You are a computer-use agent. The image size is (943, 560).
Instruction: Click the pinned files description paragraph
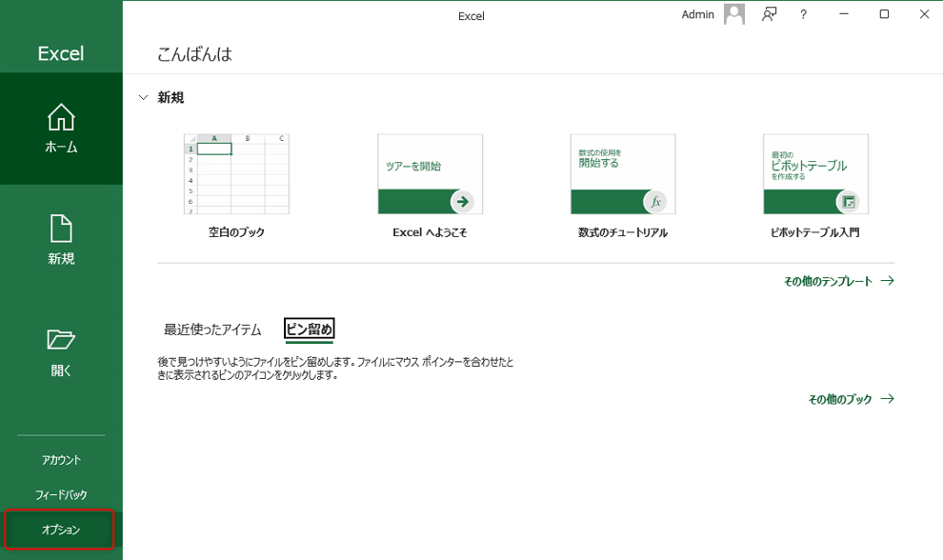click(335, 369)
